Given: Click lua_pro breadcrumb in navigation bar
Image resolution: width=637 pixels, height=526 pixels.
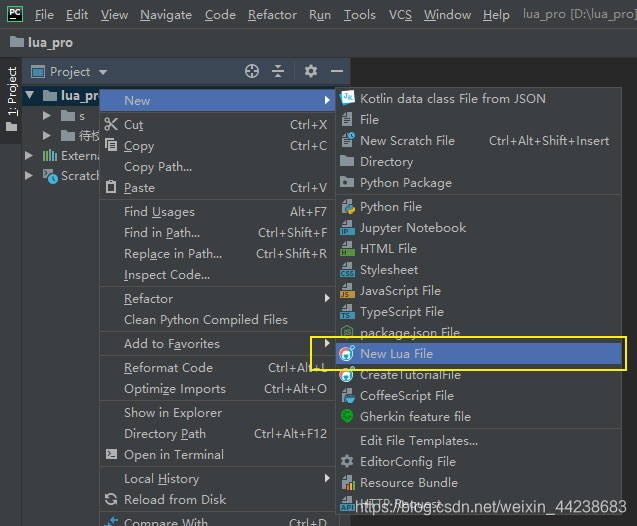Looking at the screenshot, I should click(x=41, y=42).
